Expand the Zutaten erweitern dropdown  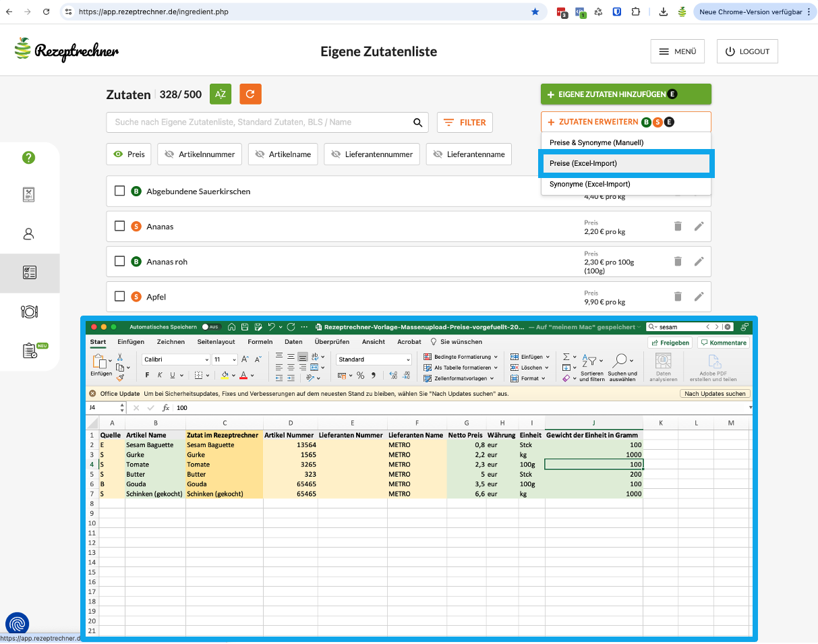click(x=625, y=122)
